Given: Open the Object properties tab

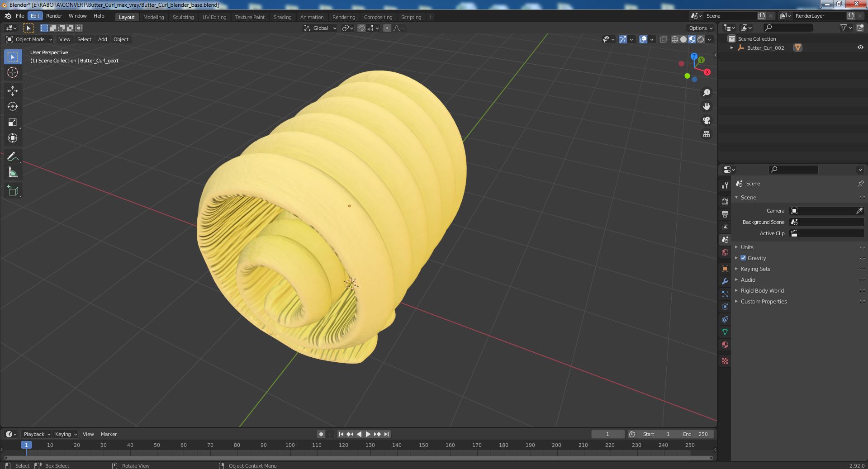Looking at the screenshot, I should click(725, 268).
